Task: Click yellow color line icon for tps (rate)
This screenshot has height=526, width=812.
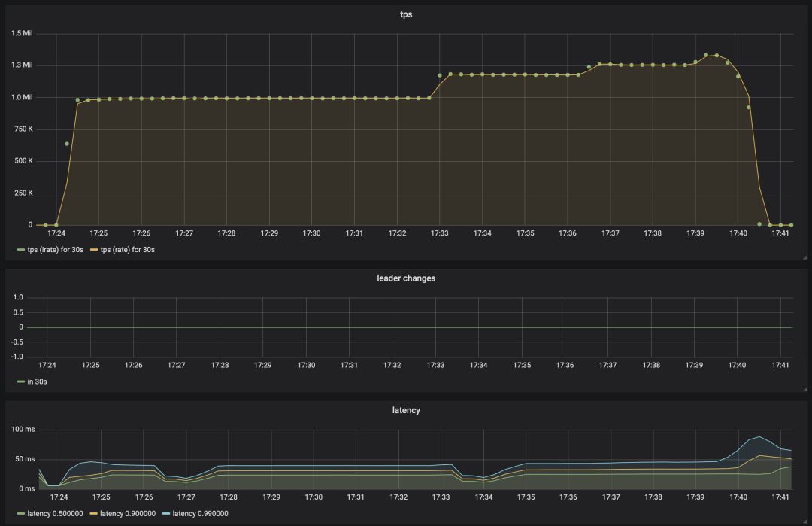Action: click(94, 249)
